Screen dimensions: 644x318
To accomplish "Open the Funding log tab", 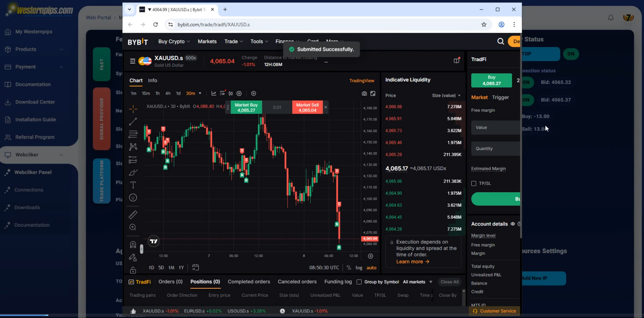I will tap(338, 282).
